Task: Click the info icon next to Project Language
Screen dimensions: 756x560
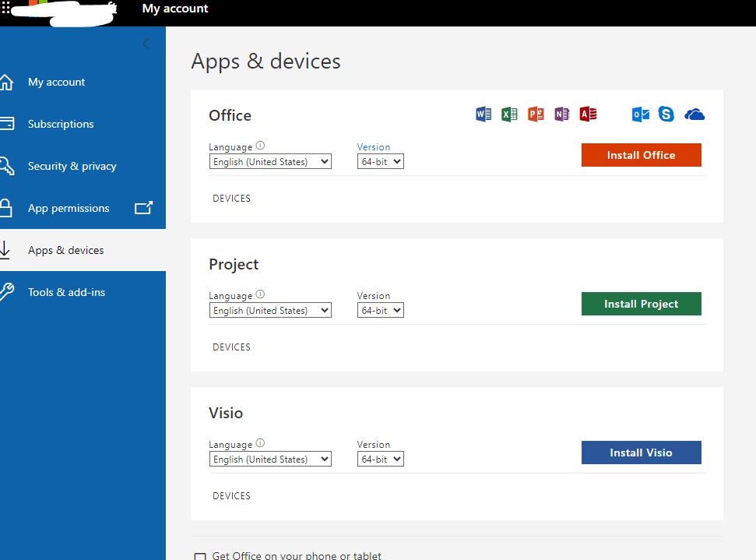Action: [x=260, y=294]
